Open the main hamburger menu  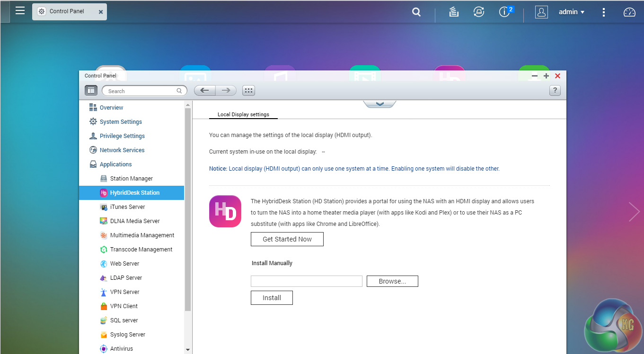pyautogui.click(x=20, y=11)
